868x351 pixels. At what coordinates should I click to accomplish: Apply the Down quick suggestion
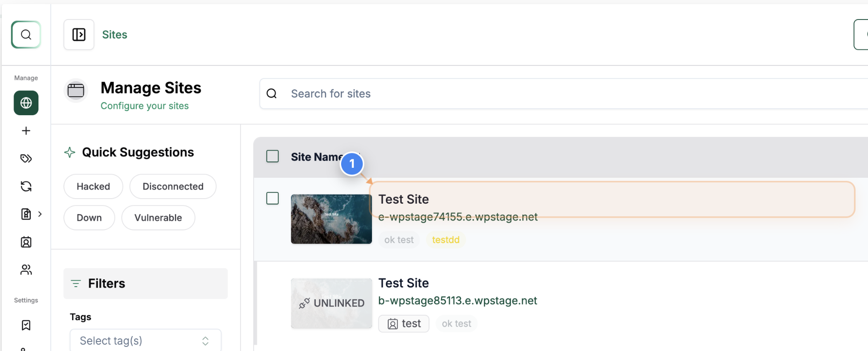coord(89,218)
